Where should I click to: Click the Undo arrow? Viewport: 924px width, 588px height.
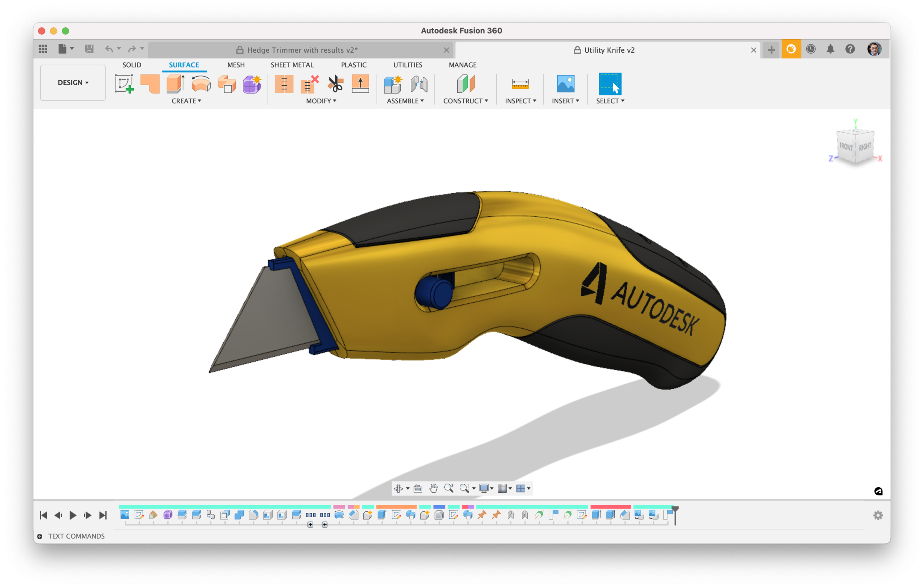109,49
